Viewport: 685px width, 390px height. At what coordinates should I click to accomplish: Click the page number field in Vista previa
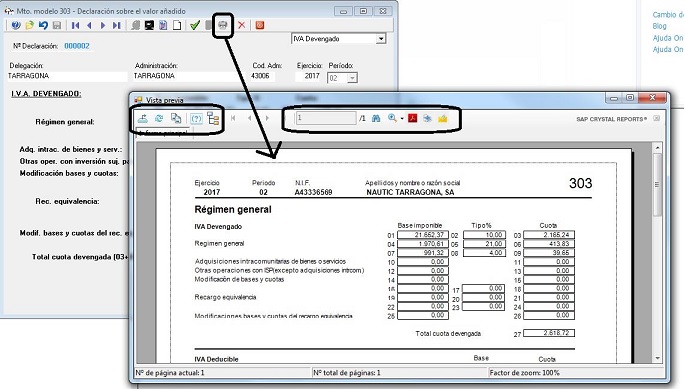(x=326, y=118)
